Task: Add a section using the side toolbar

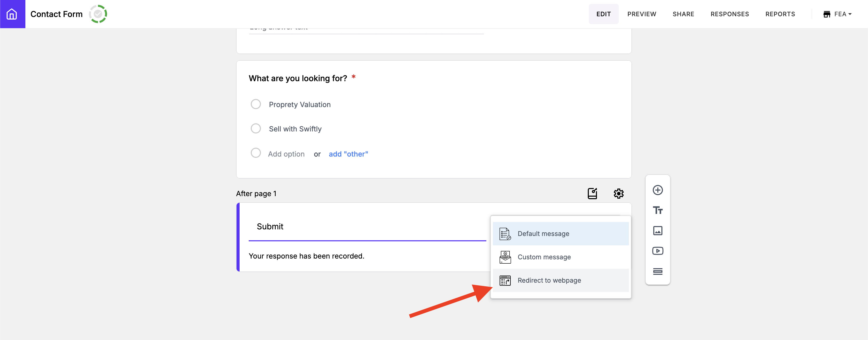Action: 657,271
